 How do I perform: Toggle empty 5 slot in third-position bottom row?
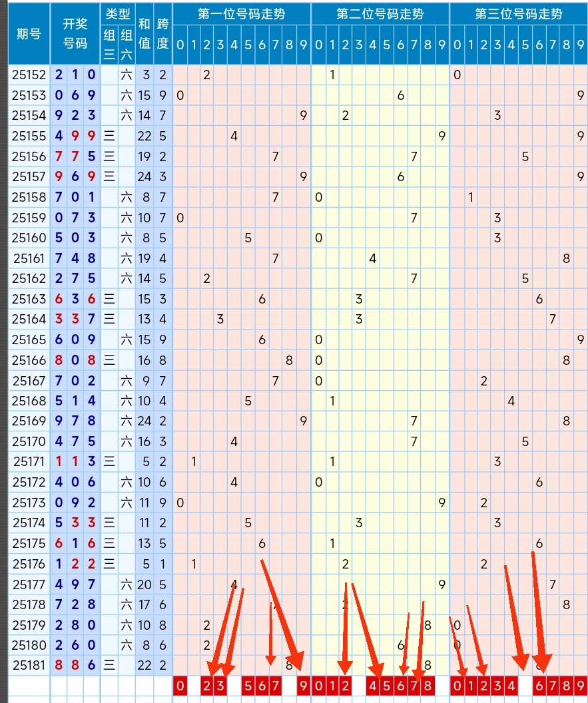(x=525, y=686)
